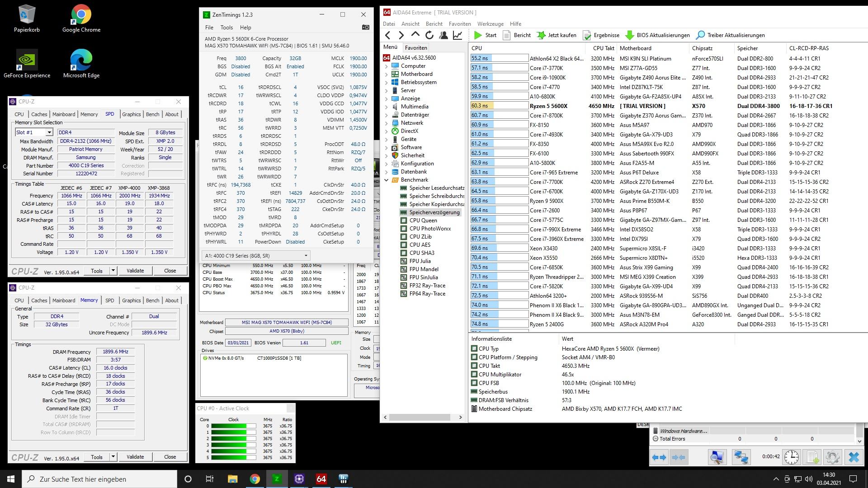Open Tools dropdown arrow in CPU-Z Memory window
This screenshot has height=488, width=868.
pyautogui.click(x=113, y=457)
